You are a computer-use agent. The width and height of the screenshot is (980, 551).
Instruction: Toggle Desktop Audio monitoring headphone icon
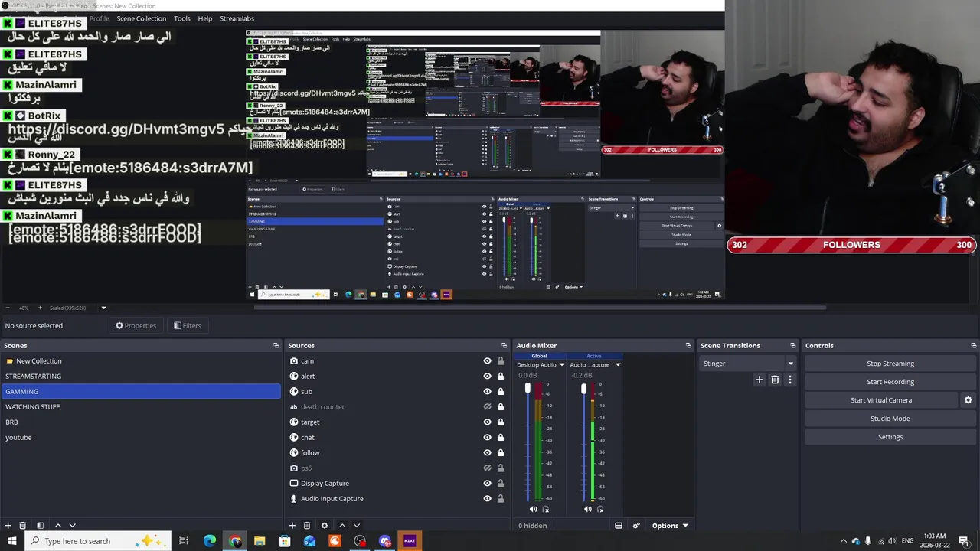(x=546, y=509)
